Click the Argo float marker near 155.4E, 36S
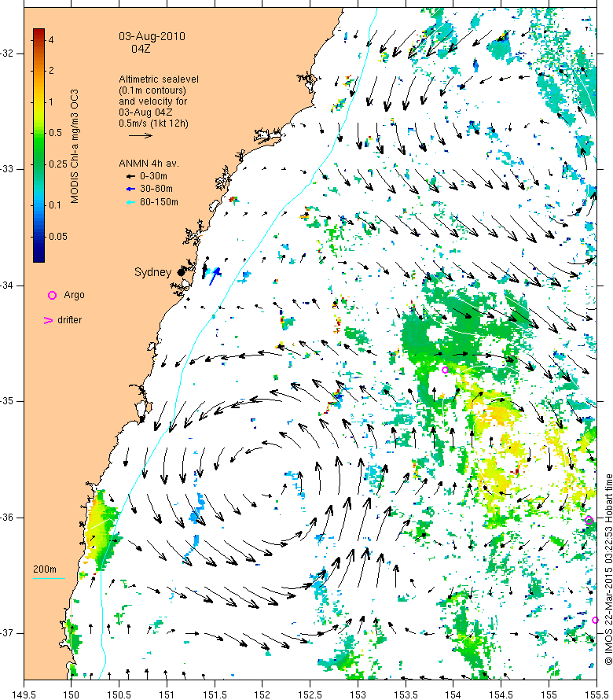 click(x=589, y=520)
